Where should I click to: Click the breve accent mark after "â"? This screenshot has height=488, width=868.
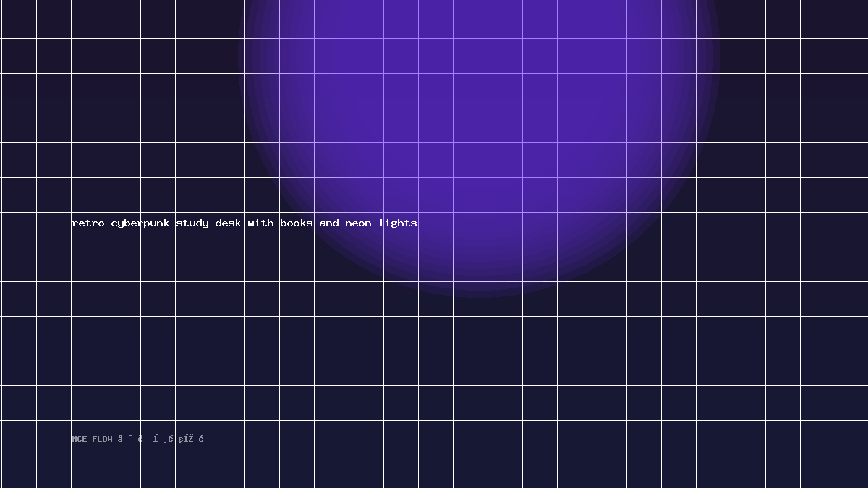[x=130, y=436]
